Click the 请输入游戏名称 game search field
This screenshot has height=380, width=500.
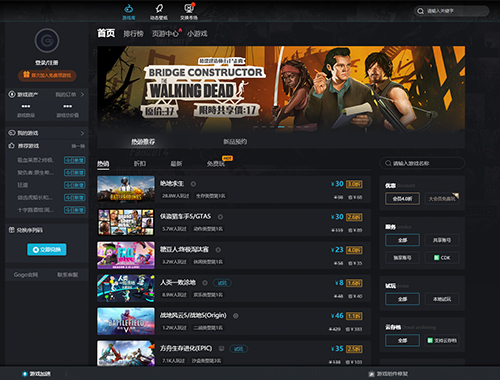(422, 163)
